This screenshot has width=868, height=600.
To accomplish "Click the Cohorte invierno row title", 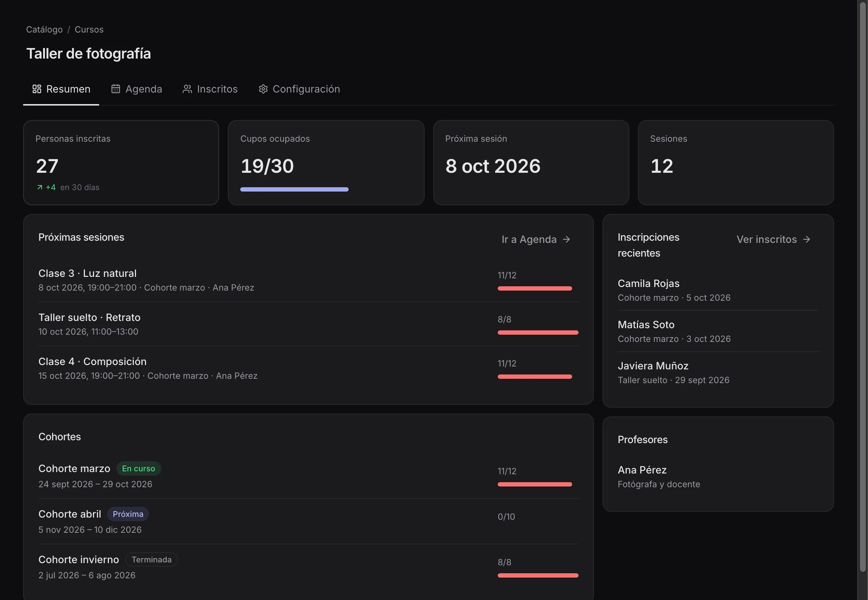I will pyautogui.click(x=79, y=560).
